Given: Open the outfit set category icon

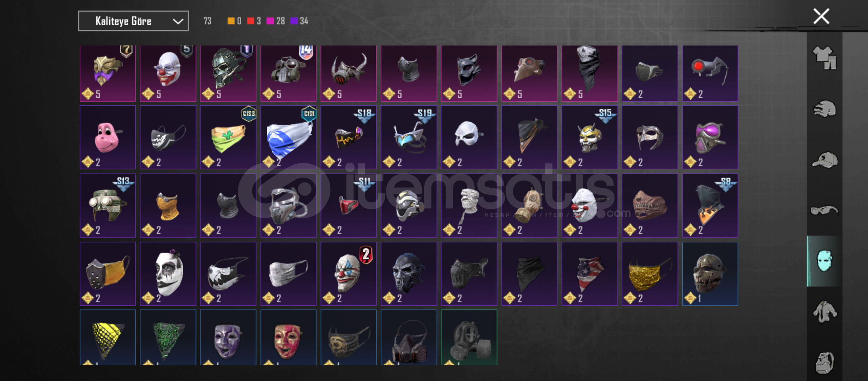Looking at the screenshot, I should [x=825, y=58].
